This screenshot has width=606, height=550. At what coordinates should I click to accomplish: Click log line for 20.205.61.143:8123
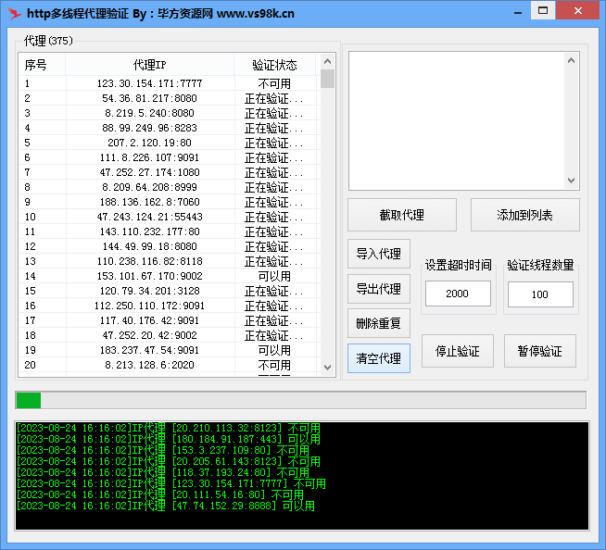pyautogui.click(x=168, y=461)
